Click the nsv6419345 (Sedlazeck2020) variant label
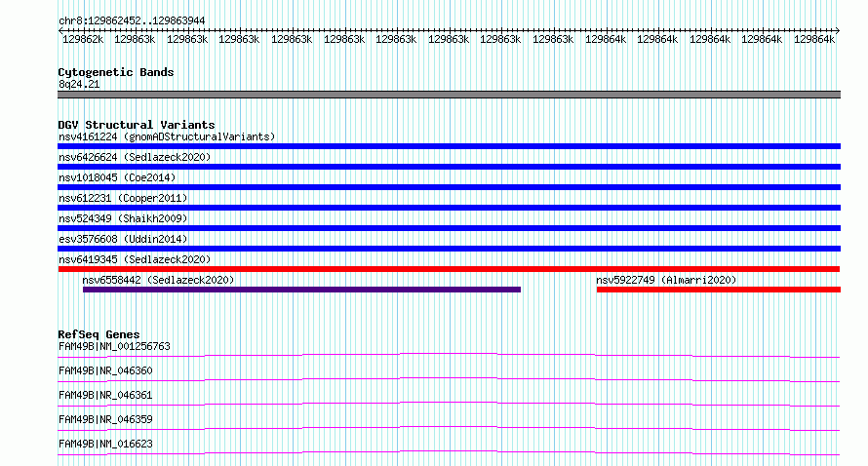Image resolution: width=868 pixels, height=466 pixels. [x=135, y=259]
